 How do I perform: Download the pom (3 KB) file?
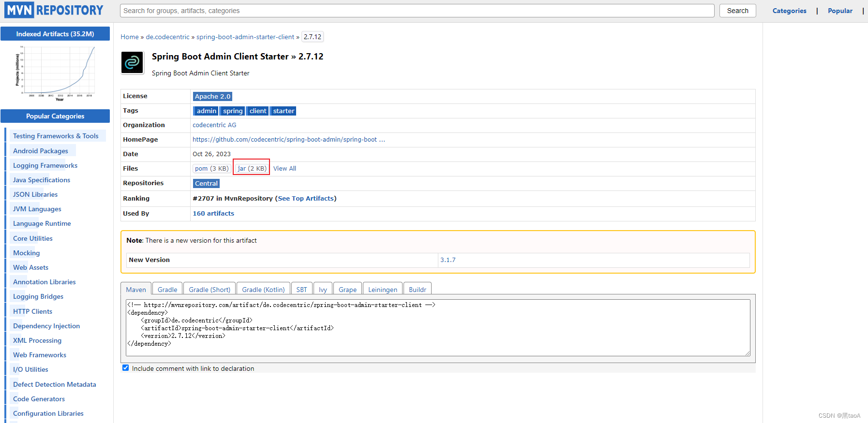click(211, 169)
